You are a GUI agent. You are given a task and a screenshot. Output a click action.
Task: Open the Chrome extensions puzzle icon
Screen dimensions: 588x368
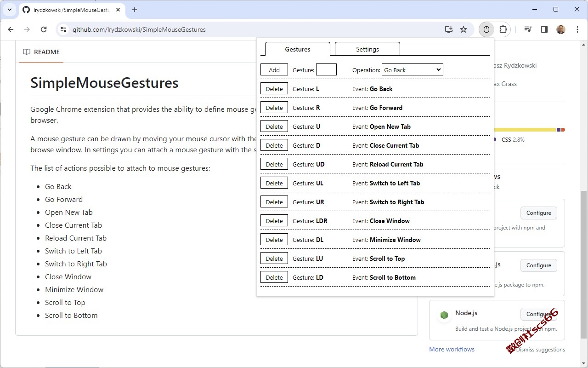(503, 29)
